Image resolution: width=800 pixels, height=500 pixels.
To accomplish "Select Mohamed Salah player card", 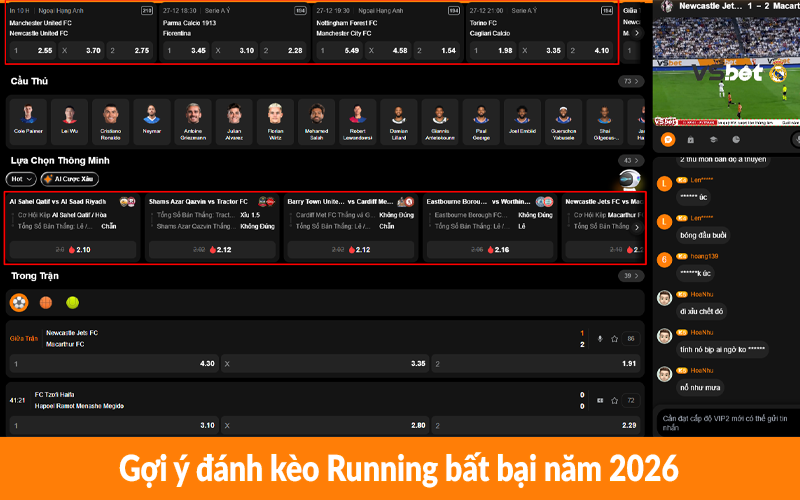I will tap(316, 121).
